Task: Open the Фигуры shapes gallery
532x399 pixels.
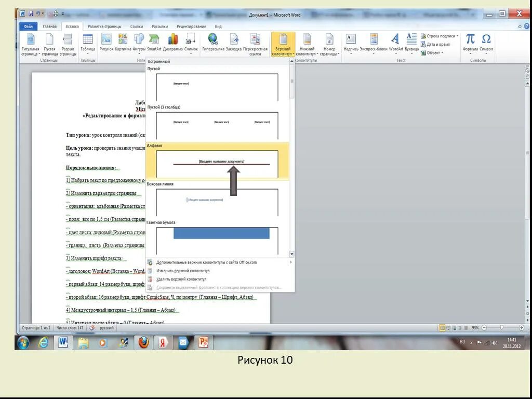Action: (x=139, y=44)
